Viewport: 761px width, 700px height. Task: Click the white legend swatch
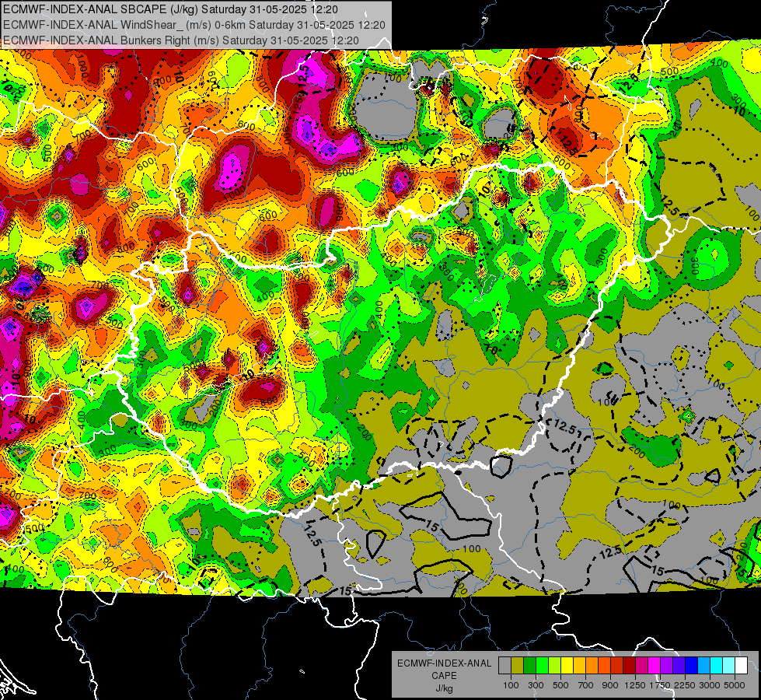[742, 666]
